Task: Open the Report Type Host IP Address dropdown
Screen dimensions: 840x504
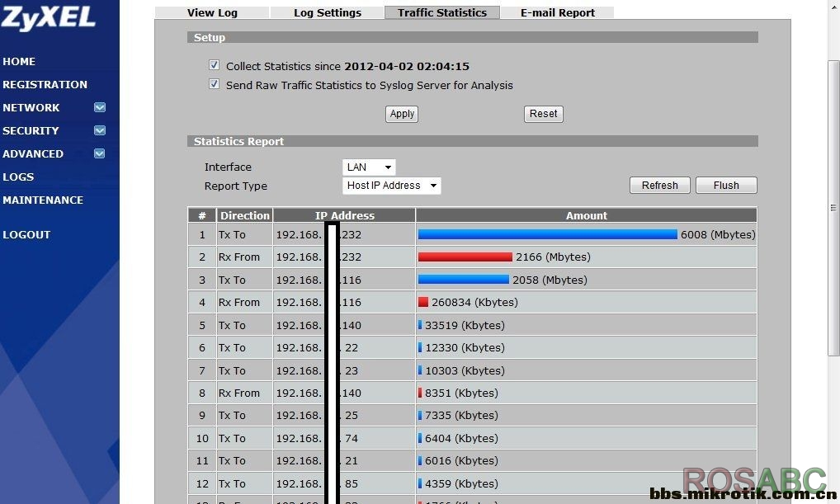Action: click(391, 186)
